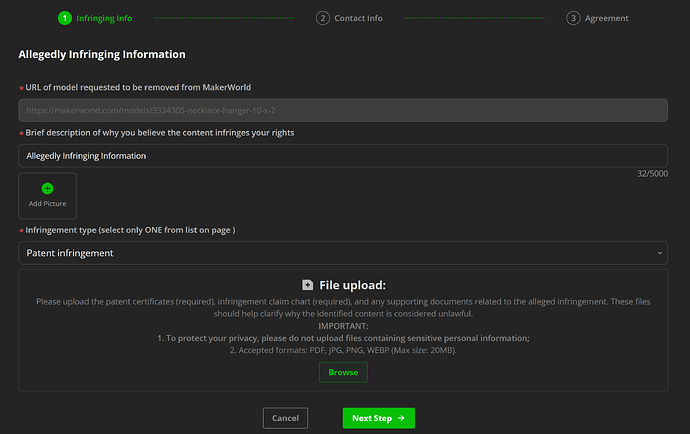
Task: Open the Infringement type dropdown
Action: point(343,253)
